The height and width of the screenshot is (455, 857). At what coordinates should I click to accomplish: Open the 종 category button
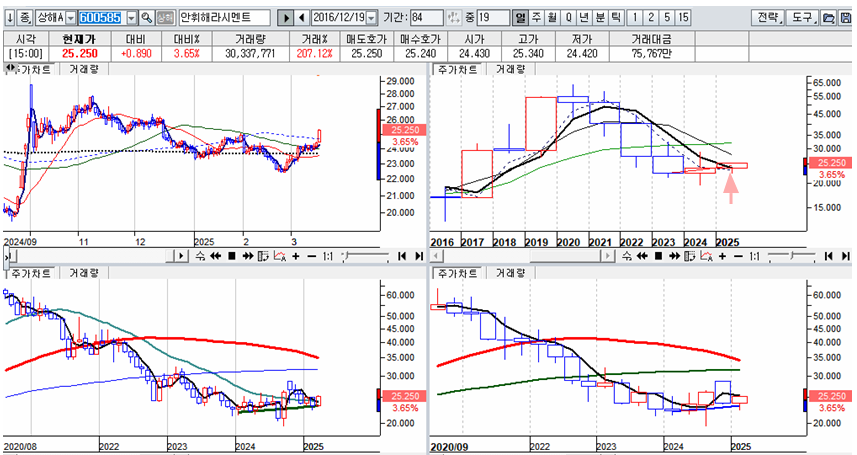pyautogui.click(x=25, y=18)
